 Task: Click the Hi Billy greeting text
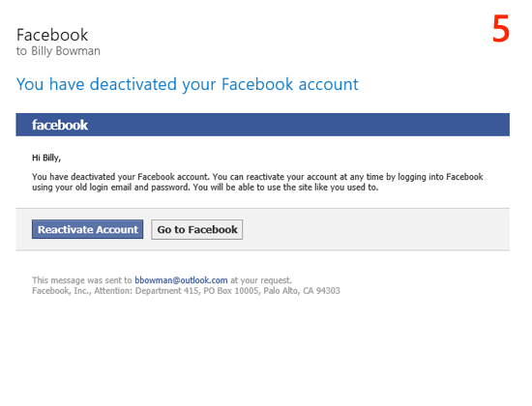click(46, 158)
